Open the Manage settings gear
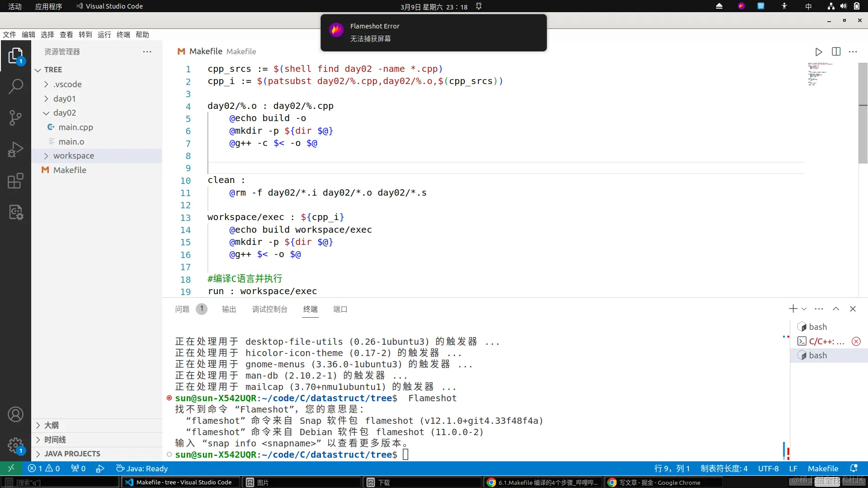The height and width of the screenshot is (488, 868). click(x=16, y=445)
